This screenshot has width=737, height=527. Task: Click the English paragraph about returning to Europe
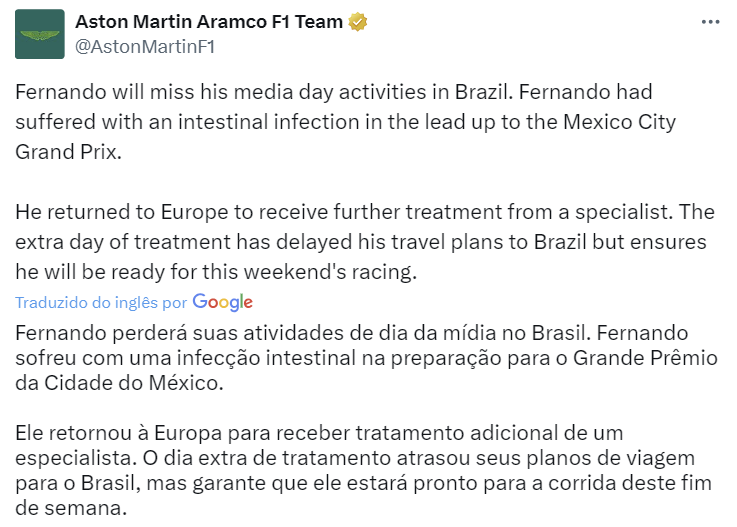[x=365, y=242]
